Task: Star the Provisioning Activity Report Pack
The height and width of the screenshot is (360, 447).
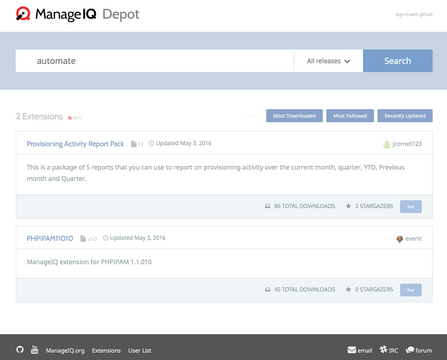Action: (411, 207)
